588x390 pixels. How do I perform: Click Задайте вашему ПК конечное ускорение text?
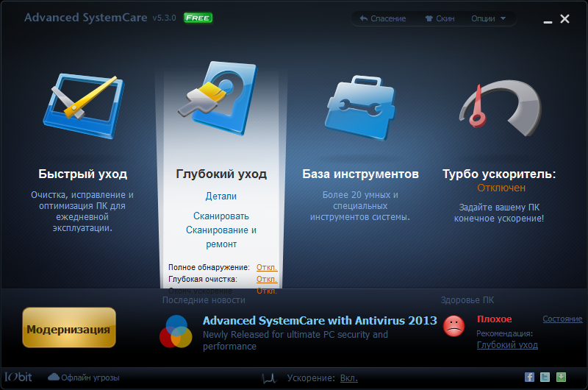[499, 213]
